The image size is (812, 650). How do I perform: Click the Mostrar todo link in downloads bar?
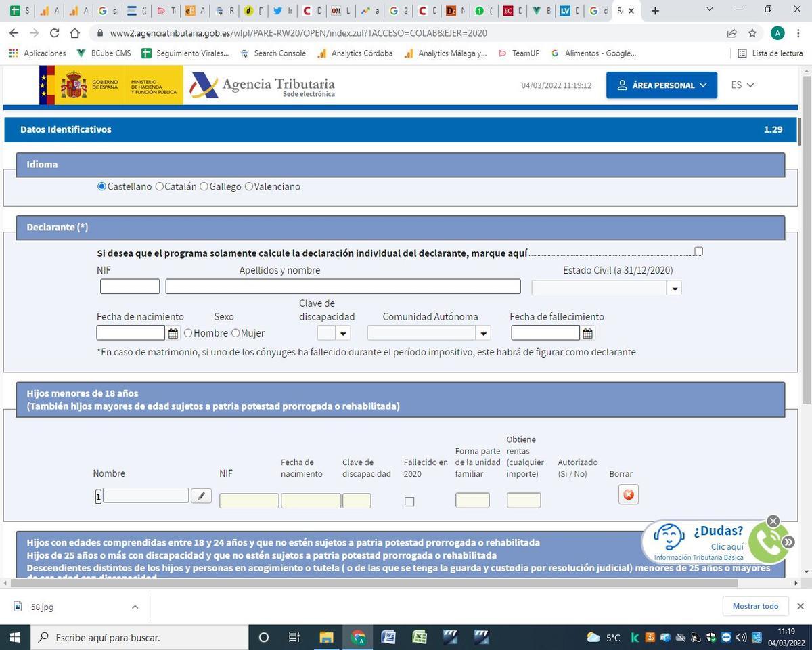point(755,606)
